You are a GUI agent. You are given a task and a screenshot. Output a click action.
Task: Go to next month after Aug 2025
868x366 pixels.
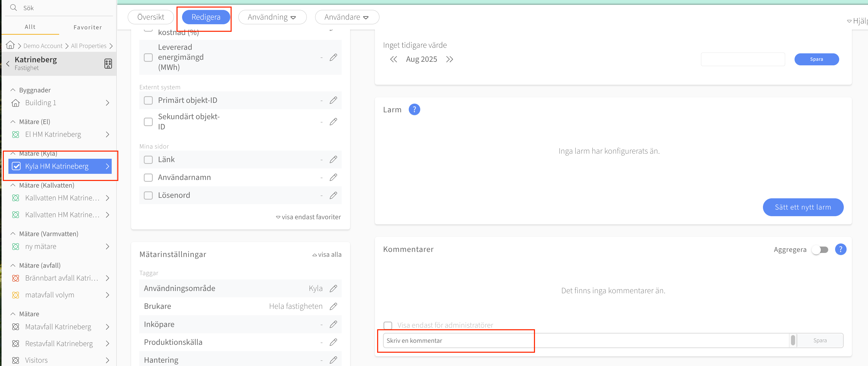(x=450, y=59)
